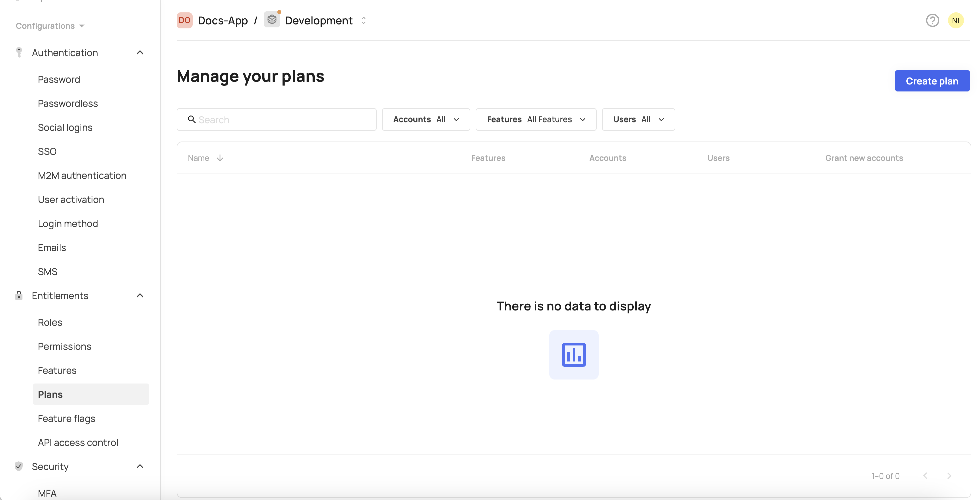The height and width of the screenshot is (500, 980).
Task: Click the Name column sort arrow
Action: [220, 158]
